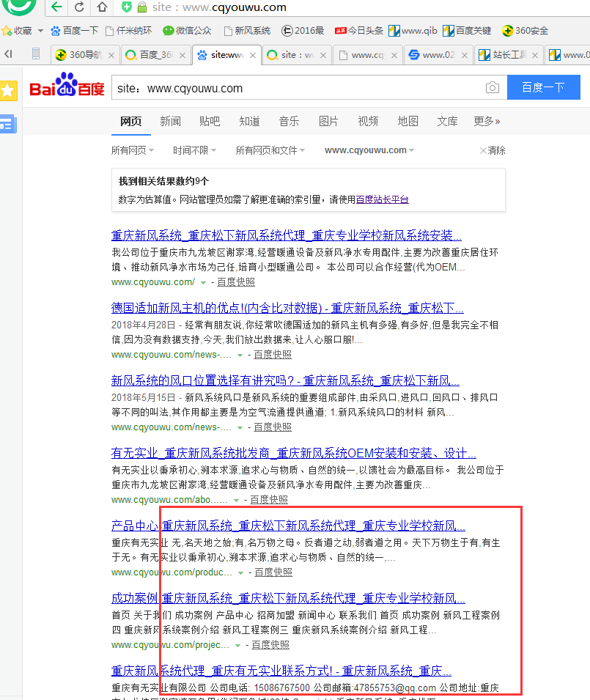Open the 更多» more categories menu
Viewport: 590px width, 700px height.
click(x=487, y=121)
